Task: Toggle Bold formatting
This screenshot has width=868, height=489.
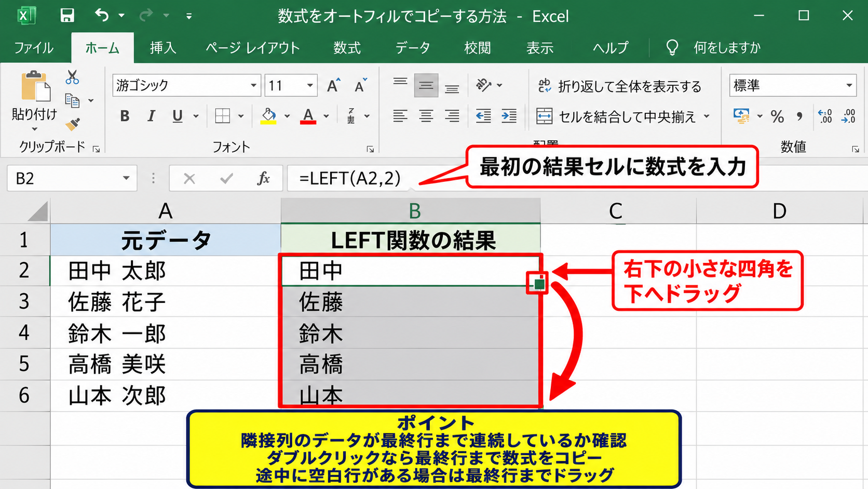Action: point(125,116)
